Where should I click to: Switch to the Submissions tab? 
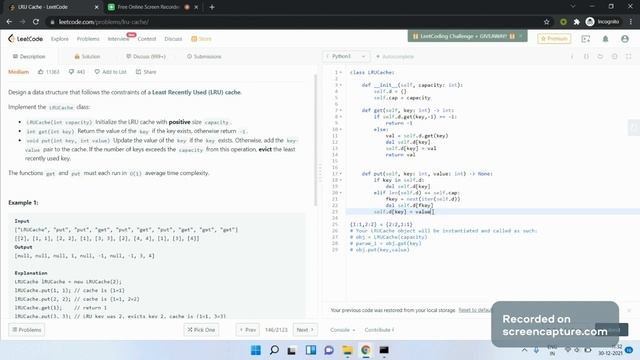(204, 56)
